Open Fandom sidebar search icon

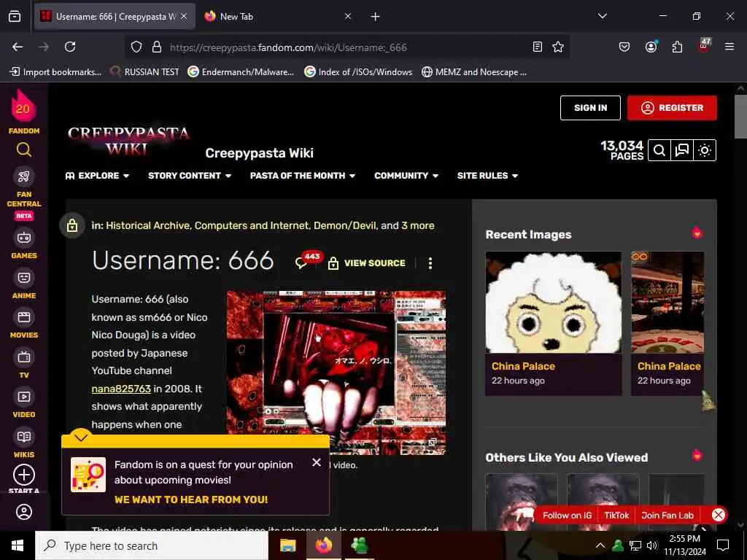tap(24, 150)
